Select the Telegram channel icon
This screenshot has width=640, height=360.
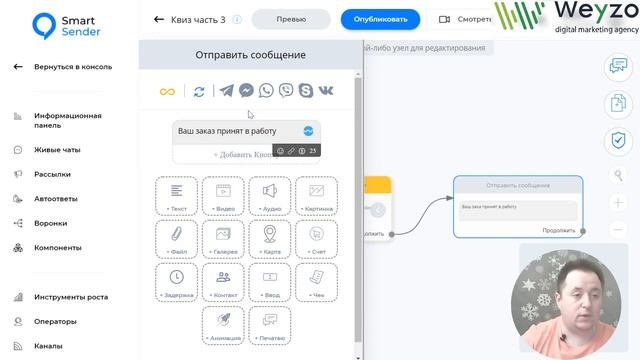click(227, 90)
